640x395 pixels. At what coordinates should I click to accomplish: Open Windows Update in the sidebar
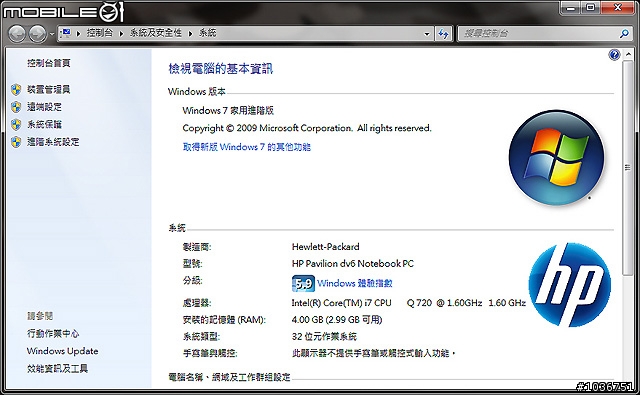62,351
